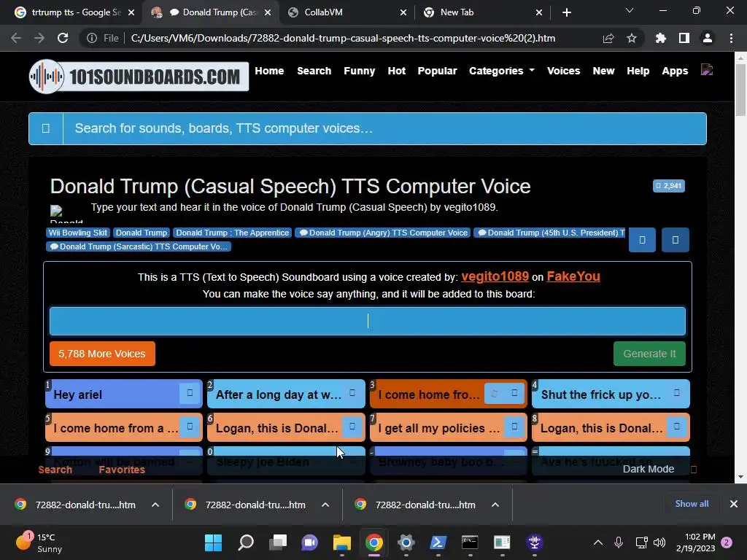Bookmark this page with the star icon
The height and width of the screenshot is (560, 747).
tap(632, 38)
